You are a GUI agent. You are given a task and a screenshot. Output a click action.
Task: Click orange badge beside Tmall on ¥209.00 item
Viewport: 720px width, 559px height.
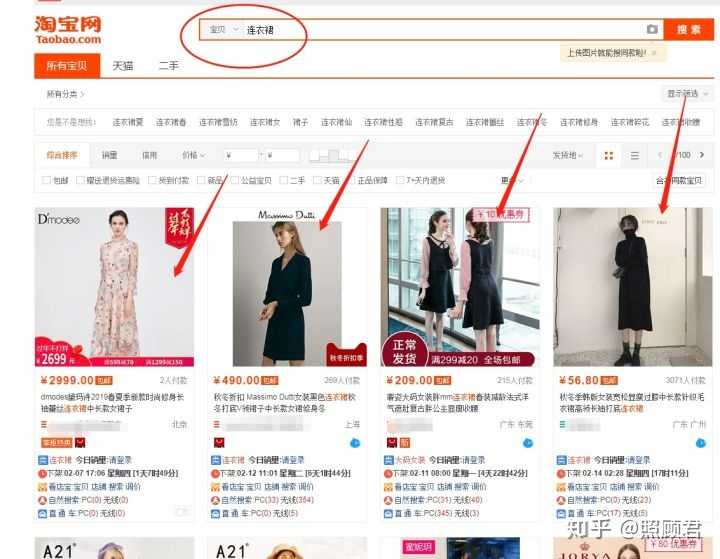click(x=405, y=443)
